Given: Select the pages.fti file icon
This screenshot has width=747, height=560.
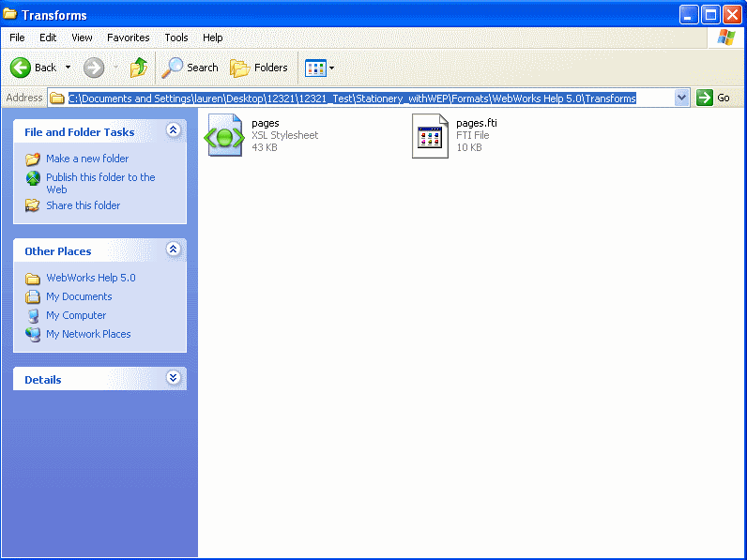Looking at the screenshot, I should [430, 135].
